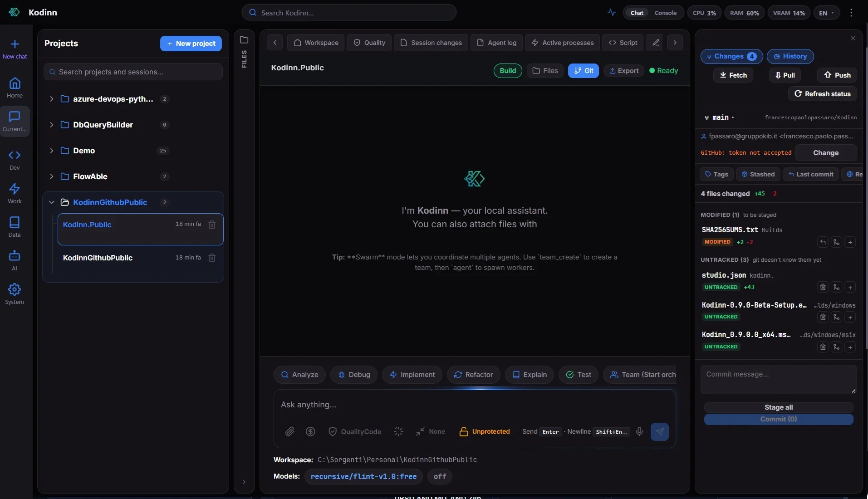Toggle the off model pill
This screenshot has width=868, height=499.
click(440, 476)
